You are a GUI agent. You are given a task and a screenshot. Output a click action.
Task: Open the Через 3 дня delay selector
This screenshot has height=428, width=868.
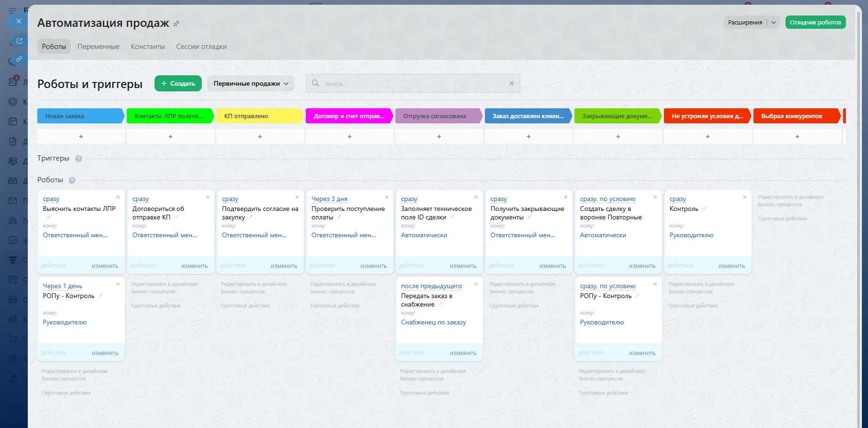(x=329, y=199)
